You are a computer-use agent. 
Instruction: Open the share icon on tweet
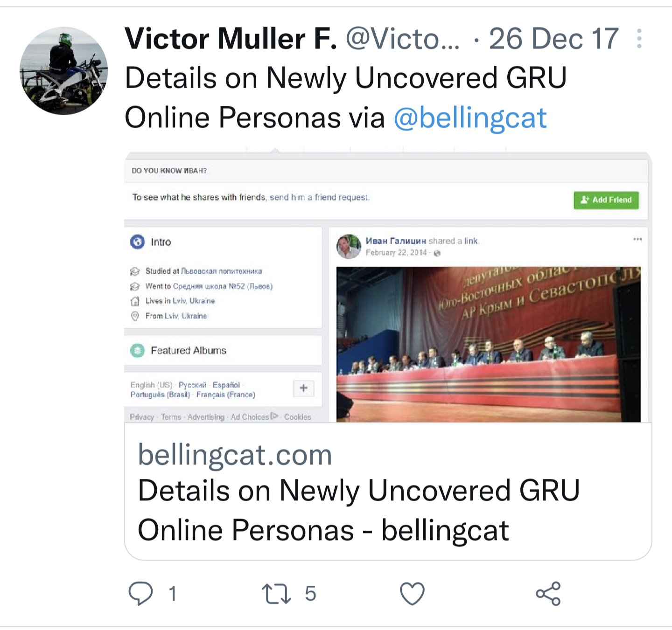(548, 594)
